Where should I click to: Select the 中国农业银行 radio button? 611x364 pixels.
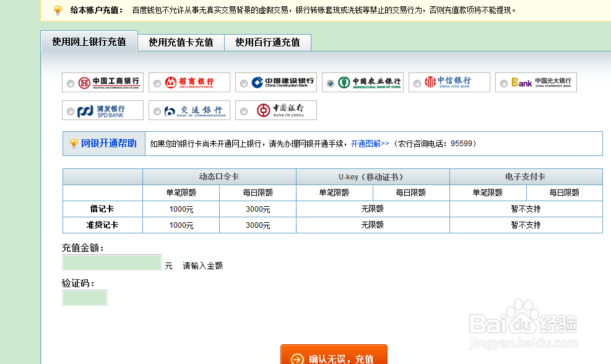pyautogui.click(x=331, y=84)
